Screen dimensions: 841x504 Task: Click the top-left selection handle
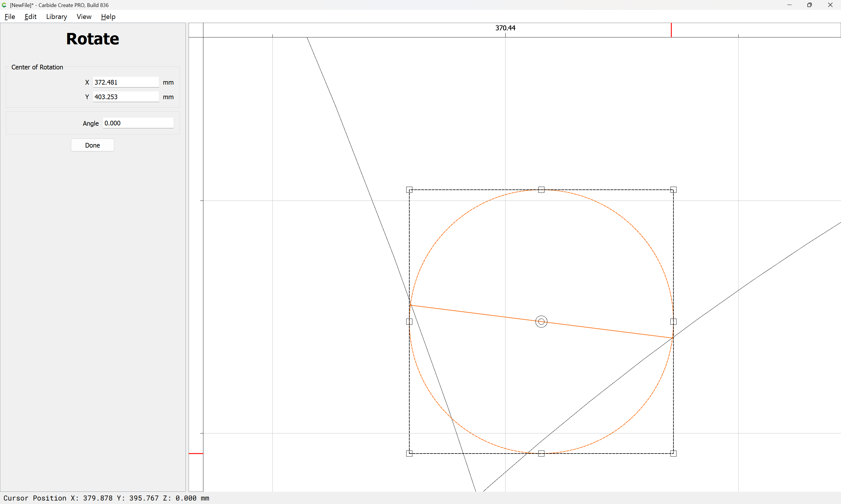409,190
